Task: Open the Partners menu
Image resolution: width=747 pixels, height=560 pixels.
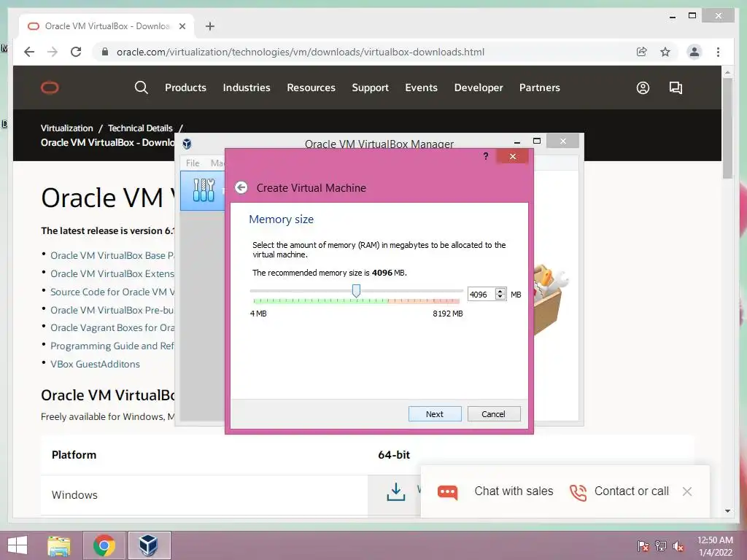Action: click(x=539, y=87)
